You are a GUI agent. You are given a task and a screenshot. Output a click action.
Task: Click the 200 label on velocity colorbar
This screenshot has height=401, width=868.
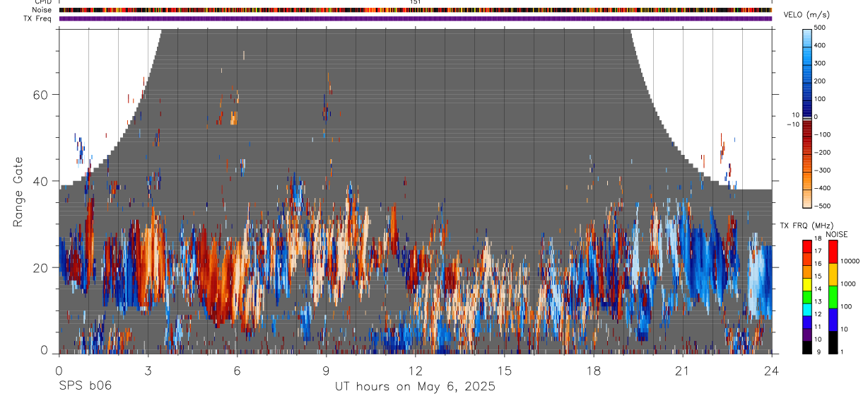click(x=821, y=81)
